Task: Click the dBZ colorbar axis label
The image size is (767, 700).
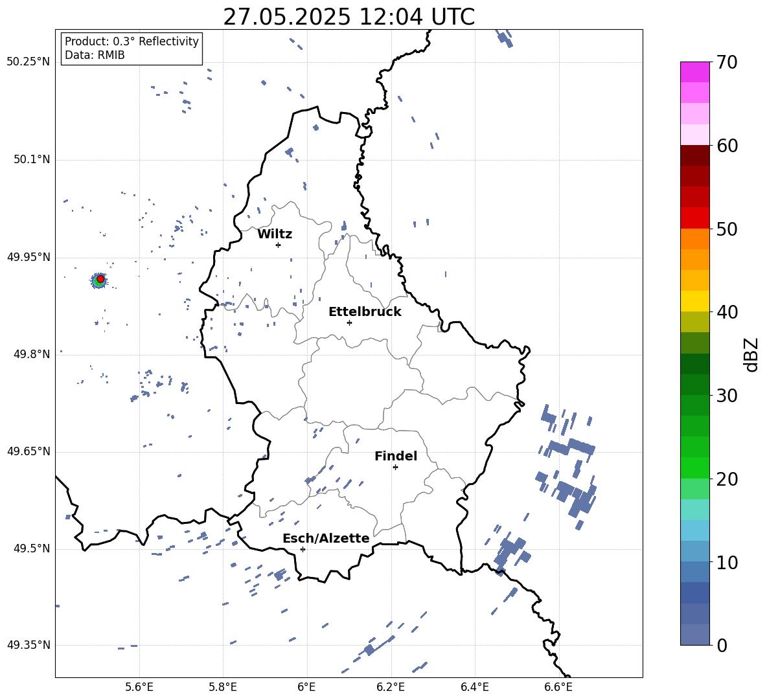Action: [752, 354]
